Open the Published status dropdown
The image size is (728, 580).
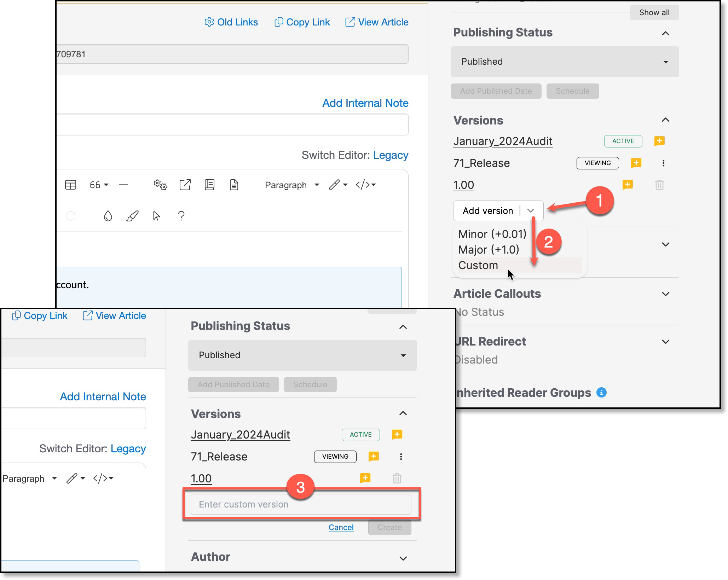point(565,62)
